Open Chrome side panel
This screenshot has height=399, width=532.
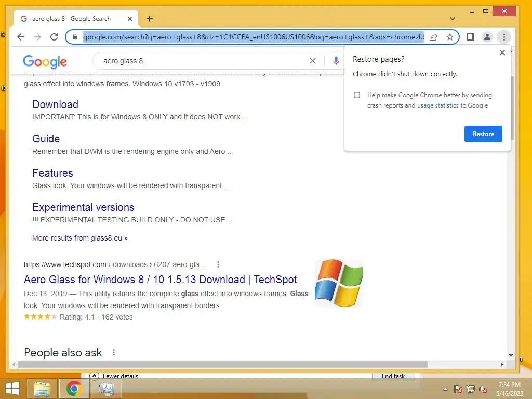(471, 37)
